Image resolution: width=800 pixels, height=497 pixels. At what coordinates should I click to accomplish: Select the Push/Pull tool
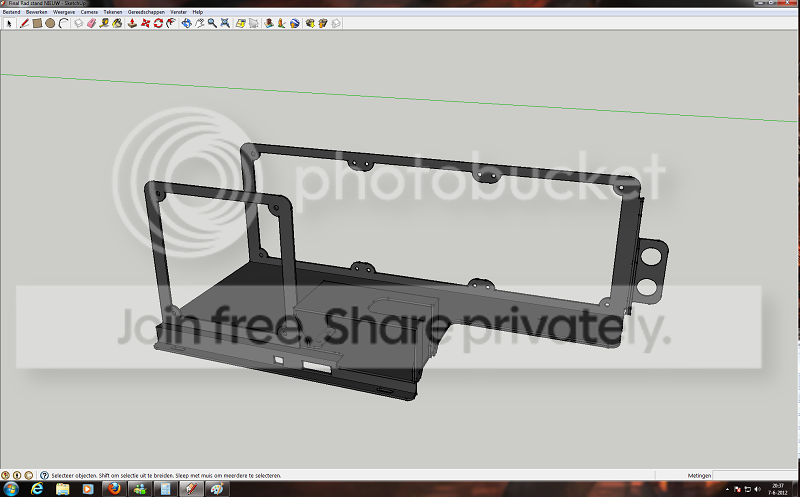132,23
